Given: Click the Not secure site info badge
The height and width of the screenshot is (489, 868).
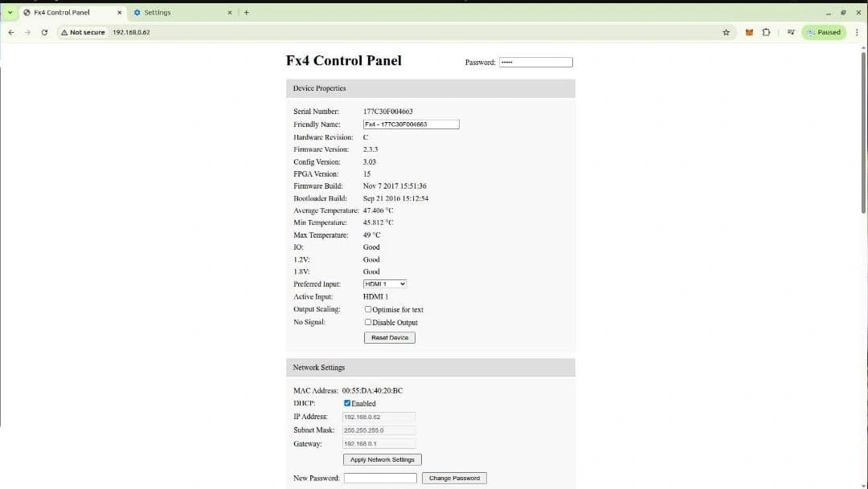Looking at the screenshot, I should click(x=83, y=32).
